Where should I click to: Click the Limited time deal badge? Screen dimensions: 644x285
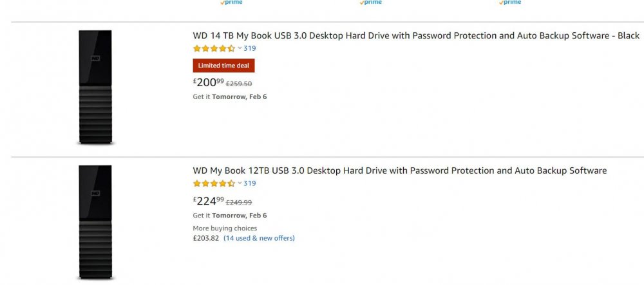[x=224, y=66]
